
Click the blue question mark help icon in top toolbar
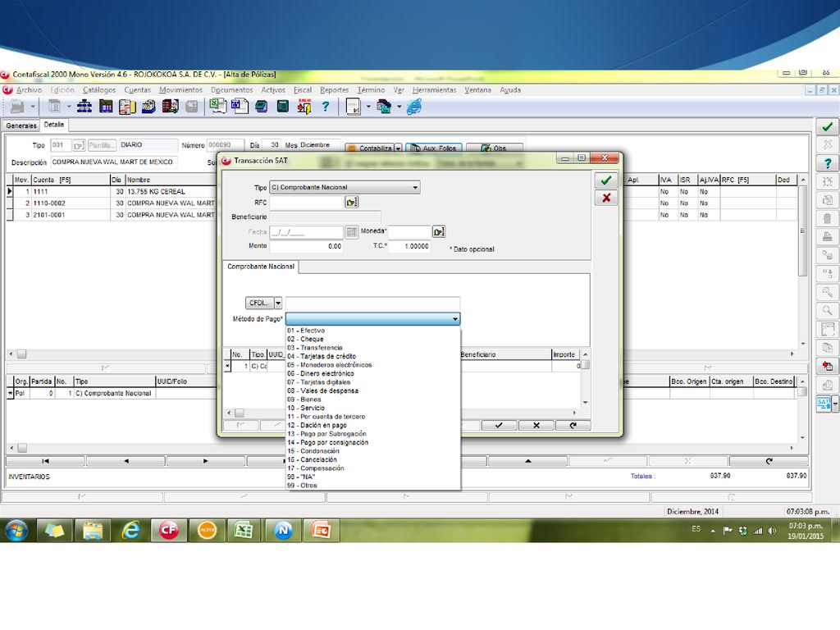[x=325, y=107]
